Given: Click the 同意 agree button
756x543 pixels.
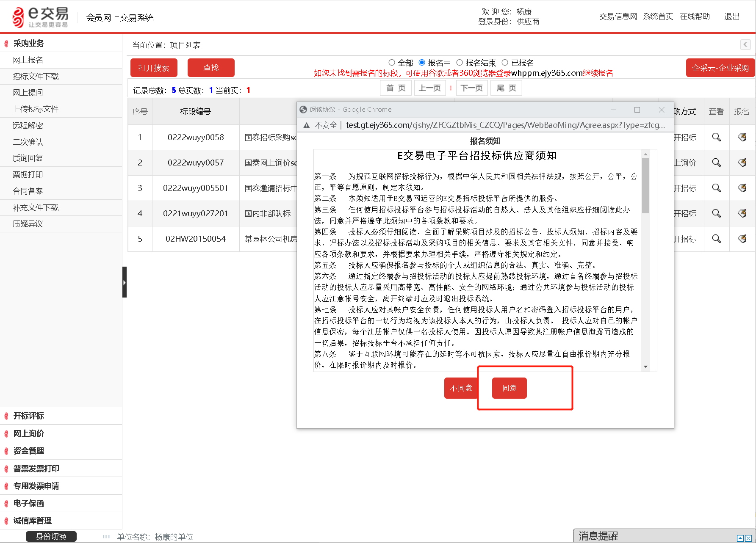Looking at the screenshot, I should (510, 388).
